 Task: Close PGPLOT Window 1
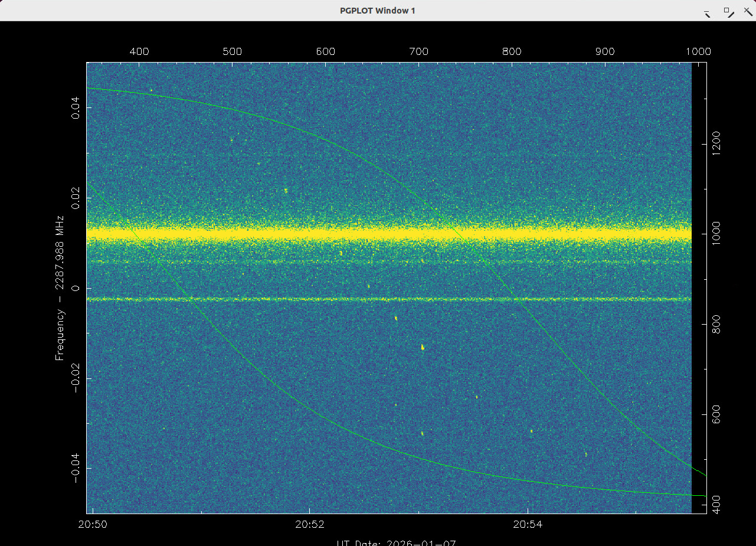(x=748, y=11)
